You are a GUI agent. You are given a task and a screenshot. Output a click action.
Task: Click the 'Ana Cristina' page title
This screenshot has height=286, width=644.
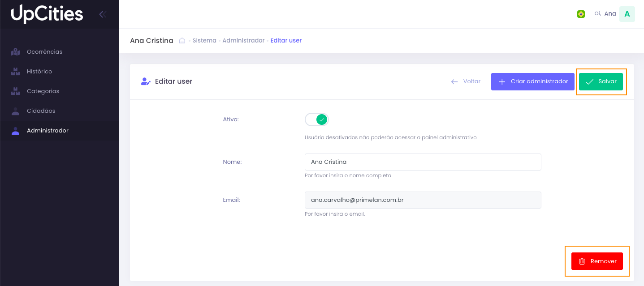(151, 40)
